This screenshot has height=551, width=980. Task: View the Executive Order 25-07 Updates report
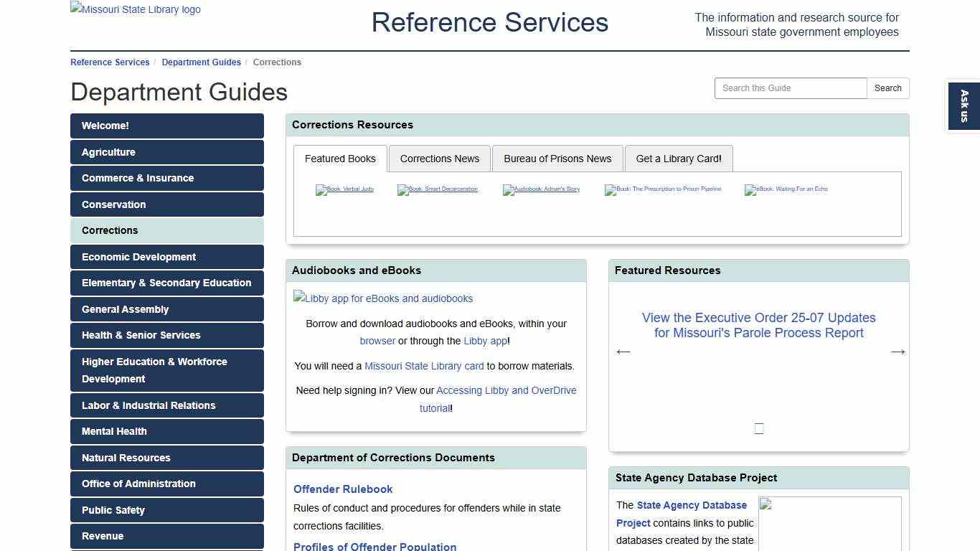758,325
